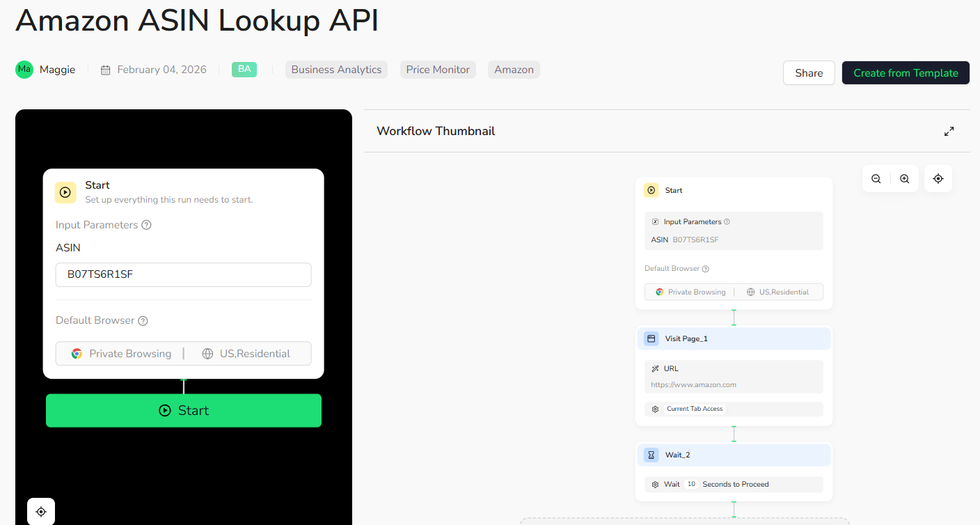Click the green BA category badge
Viewport: 980px width, 525px height.
coord(244,69)
